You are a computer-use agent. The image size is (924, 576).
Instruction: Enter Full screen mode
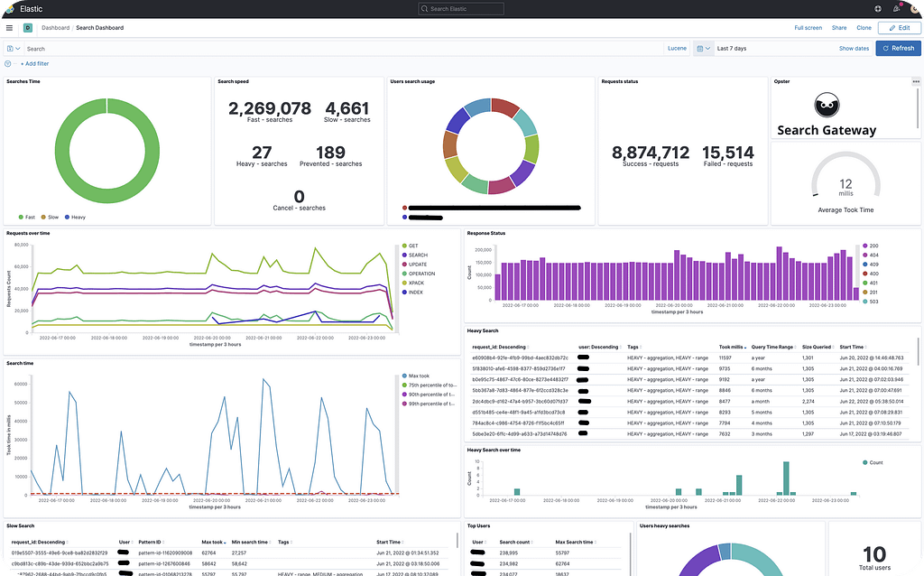[x=808, y=28]
